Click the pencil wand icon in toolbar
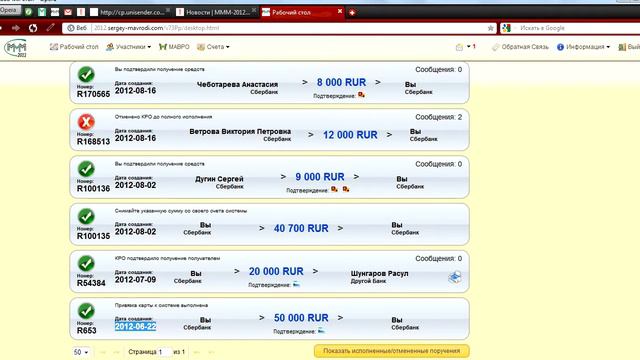640x360 pixels. click(x=50, y=28)
